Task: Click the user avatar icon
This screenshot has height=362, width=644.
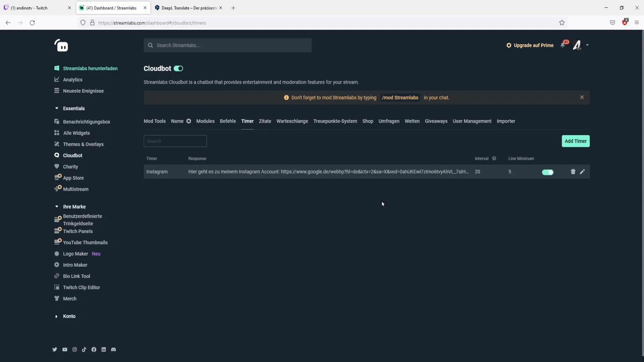Action: [577, 45]
